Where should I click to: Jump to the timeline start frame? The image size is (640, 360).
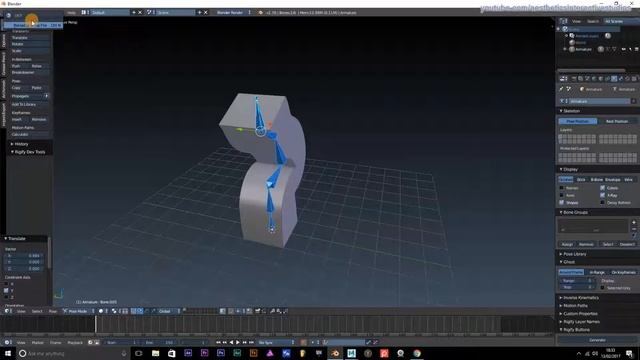tap(218, 342)
